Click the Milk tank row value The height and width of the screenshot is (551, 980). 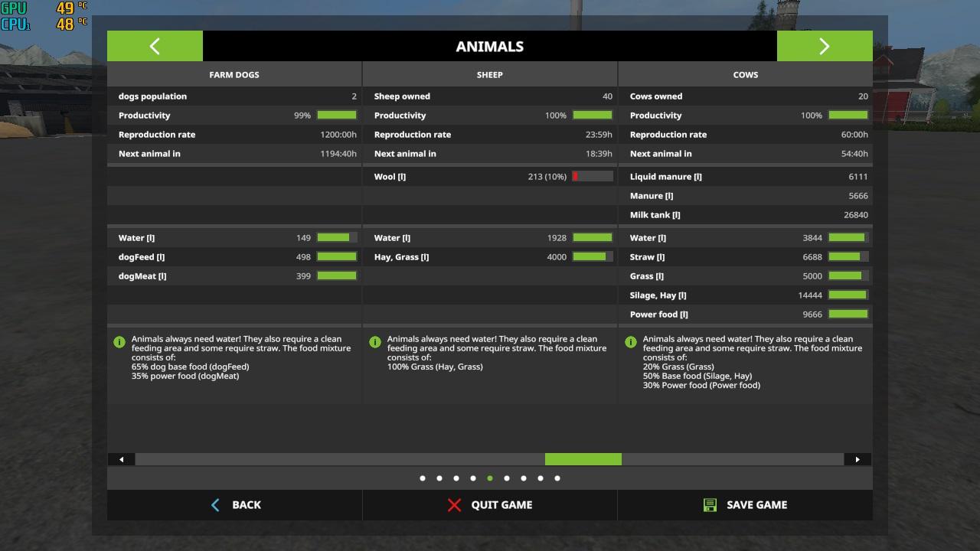(x=855, y=215)
